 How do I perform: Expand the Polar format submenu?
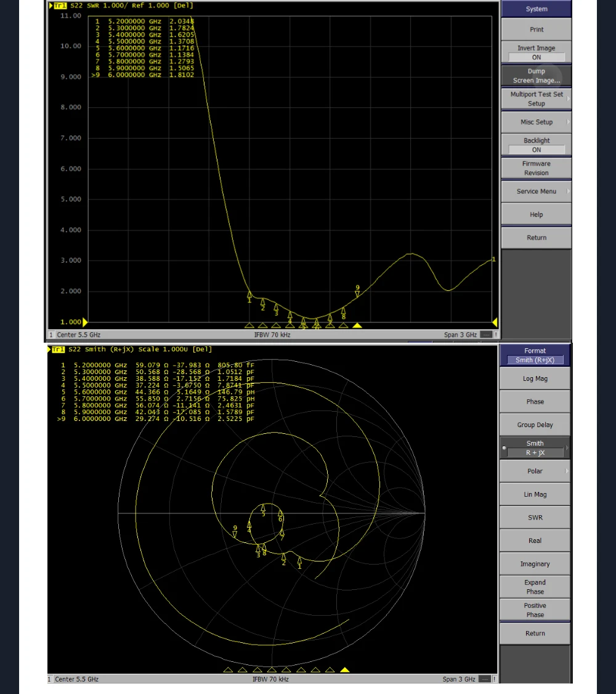point(535,471)
